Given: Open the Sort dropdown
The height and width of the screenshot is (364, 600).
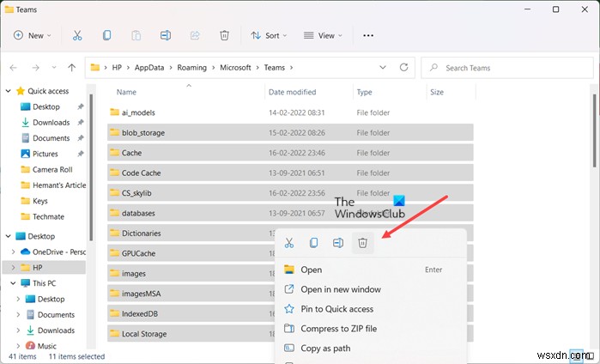Looking at the screenshot, I should click(x=269, y=35).
